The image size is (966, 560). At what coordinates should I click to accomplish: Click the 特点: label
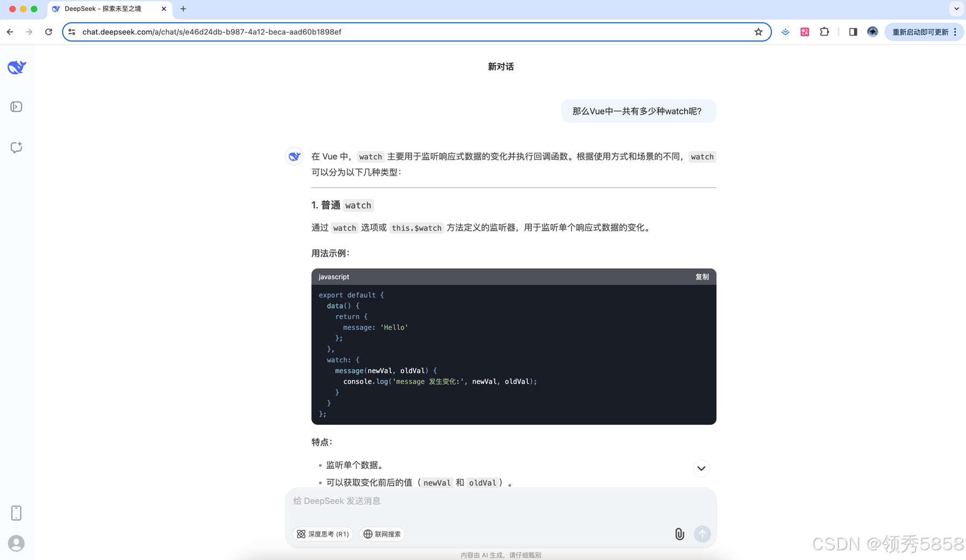pos(322,442)
